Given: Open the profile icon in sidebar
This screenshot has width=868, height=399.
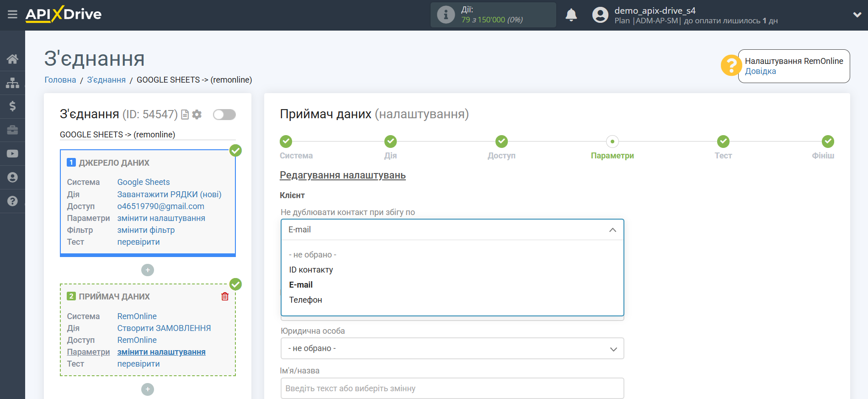Looking at the screenshot, I should click(12, 178).
